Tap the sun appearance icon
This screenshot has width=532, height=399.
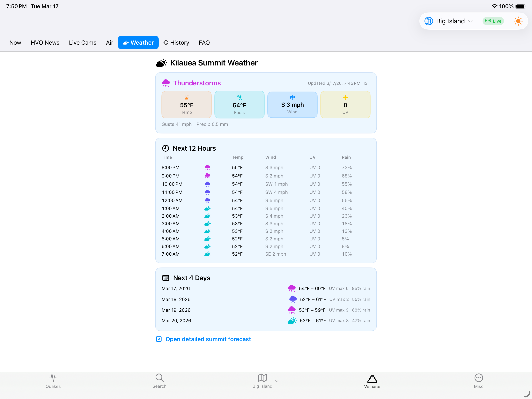pyautogui.click(x=518, y=21)
